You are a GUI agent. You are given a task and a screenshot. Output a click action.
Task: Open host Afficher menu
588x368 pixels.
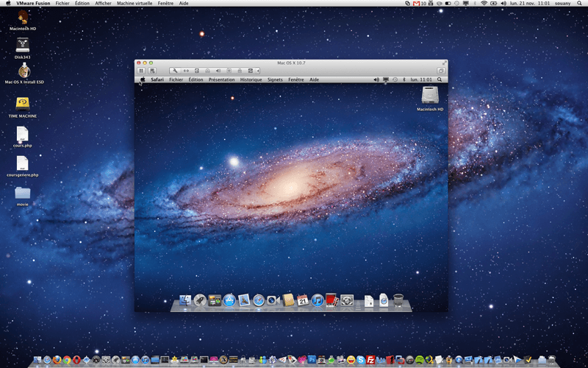tap(103, 4)
